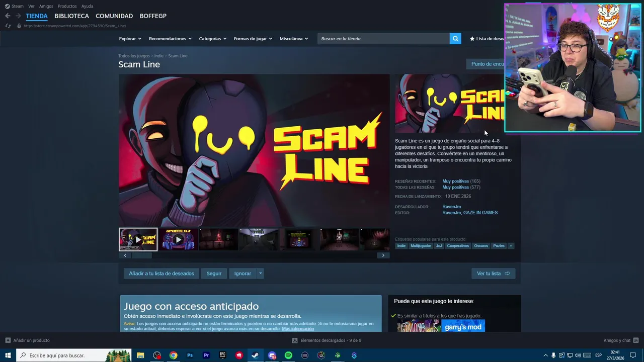The width and height of the screenshot is (644, 362).
Task: Launch Premiere Pro from the taskbar
Action: [x=206, y=355]
